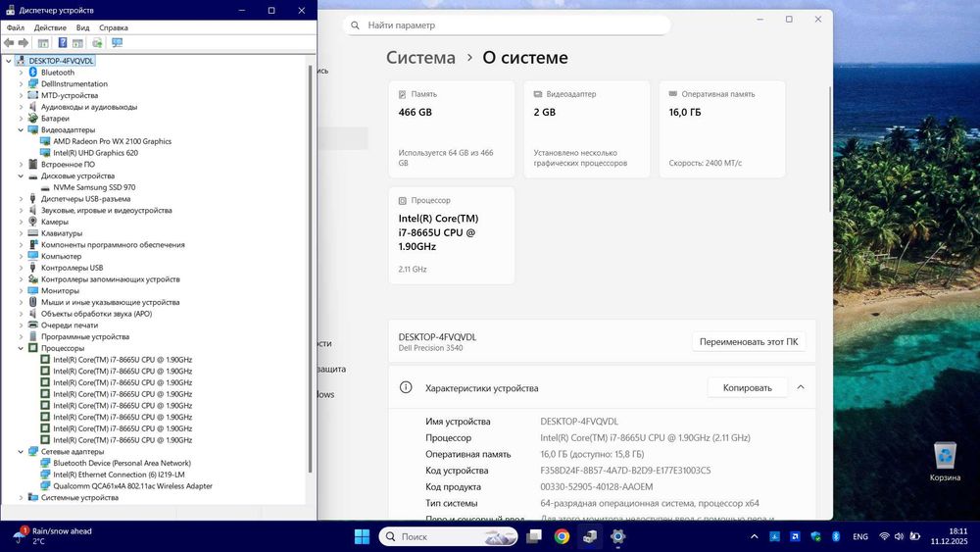Click the printer-with-green-arrow toolbar icon
The width and height of the screenshot is (980, 552).
click(x=97, y=42)
